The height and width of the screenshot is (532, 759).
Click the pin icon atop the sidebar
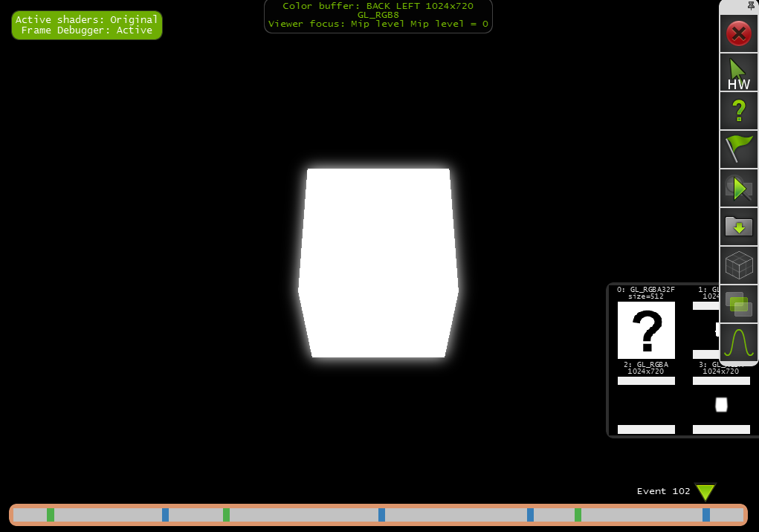751,5
